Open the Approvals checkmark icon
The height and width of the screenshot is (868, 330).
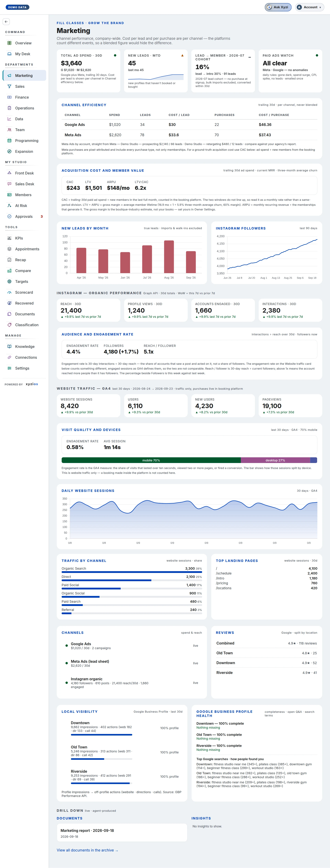[9, 216]
